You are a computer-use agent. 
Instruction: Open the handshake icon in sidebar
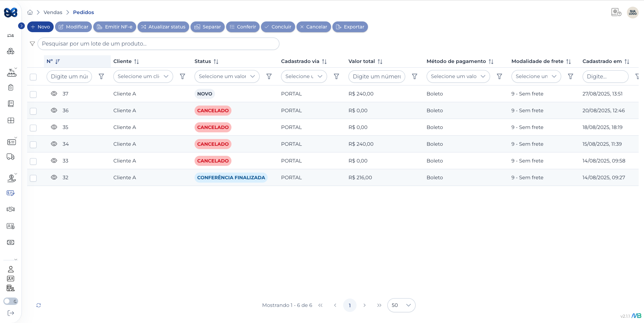click(11, 209)
